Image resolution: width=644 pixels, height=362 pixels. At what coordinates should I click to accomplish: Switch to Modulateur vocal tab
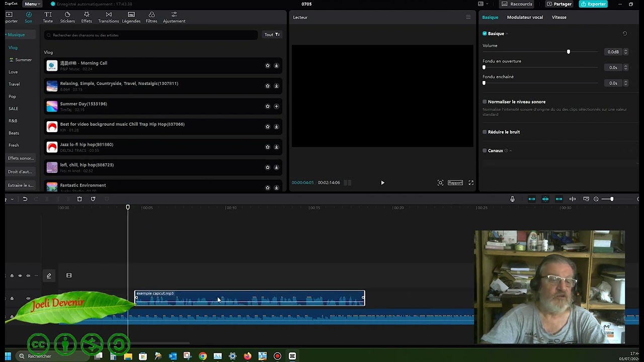tap(525, 17)
